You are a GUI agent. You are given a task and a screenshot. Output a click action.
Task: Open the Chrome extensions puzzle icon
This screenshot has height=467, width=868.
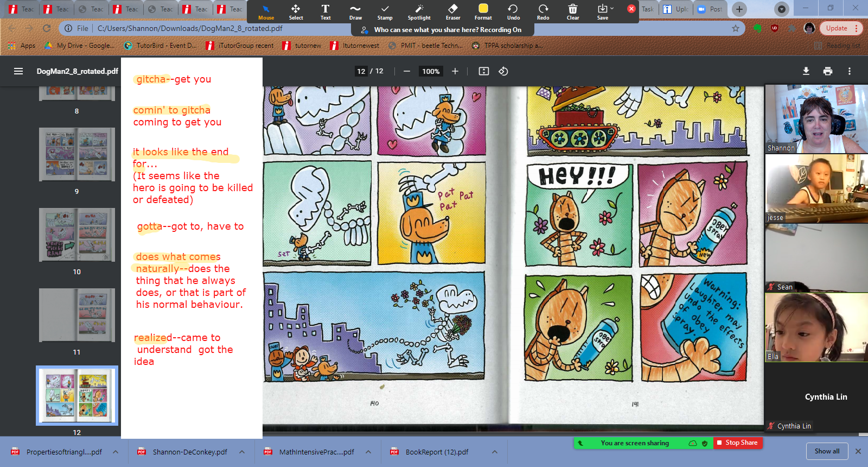[x=792, y=28]
